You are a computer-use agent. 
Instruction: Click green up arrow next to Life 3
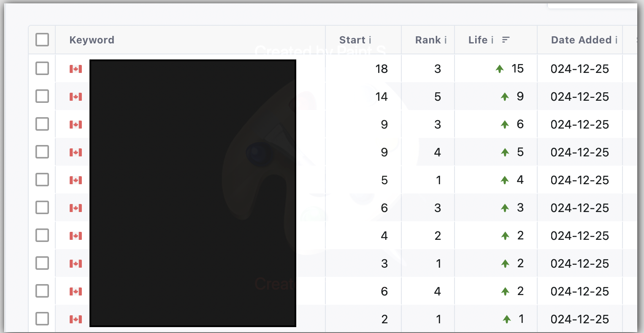point(505,208)
